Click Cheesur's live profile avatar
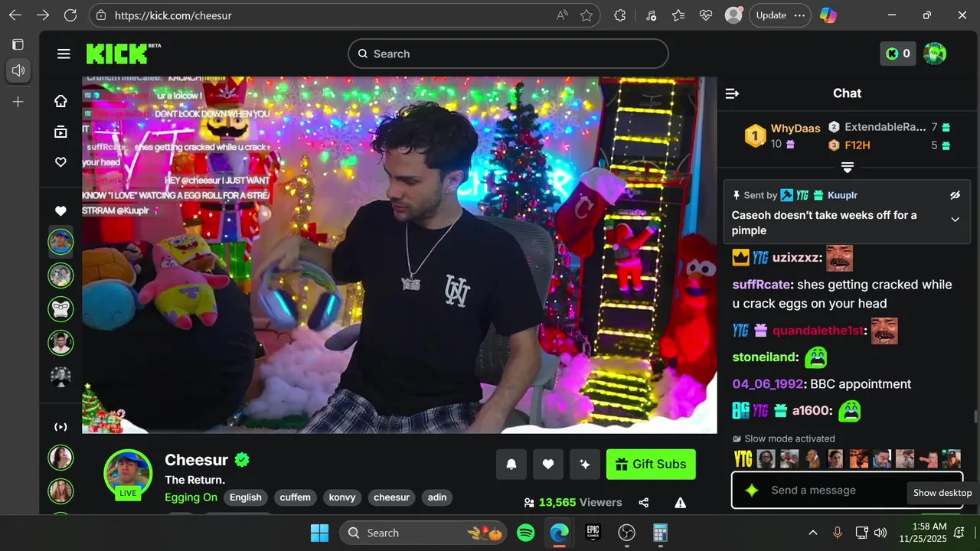 pos(128,474)
